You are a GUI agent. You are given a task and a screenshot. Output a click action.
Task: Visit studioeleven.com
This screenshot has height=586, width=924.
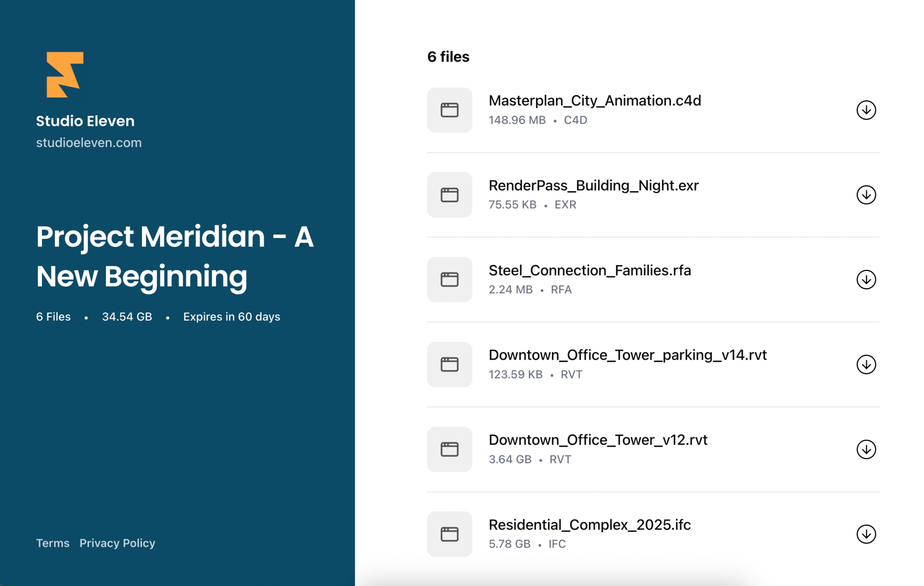point(89,143)
